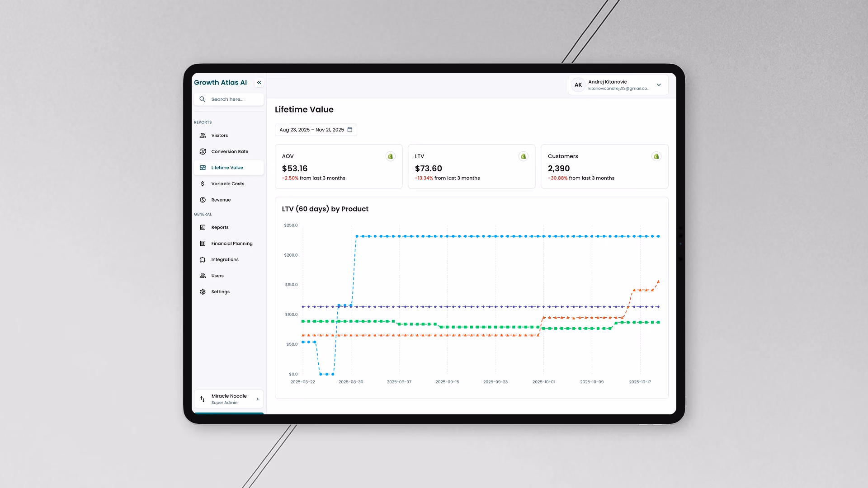Viewport: 868px width, 488px height.
Task: Click the Financial Planning table icon
Action: (203, 244)
